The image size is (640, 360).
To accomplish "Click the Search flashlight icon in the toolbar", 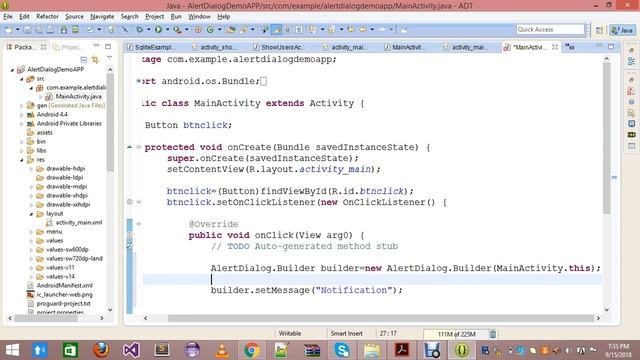I will (x=244, y=30).
